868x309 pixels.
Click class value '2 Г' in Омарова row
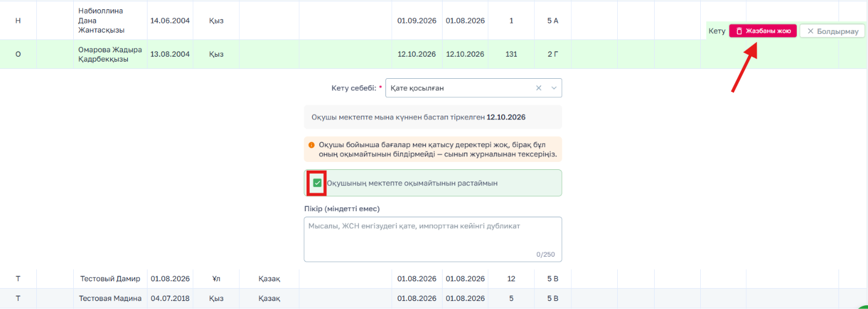(x=553, y=54)
